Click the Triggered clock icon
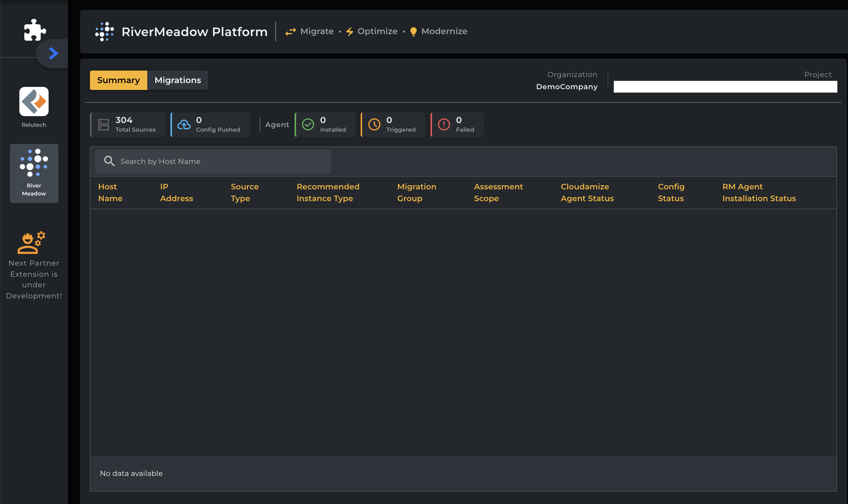The width and height of the screenshot is (848, 504). tap(374, 124)
